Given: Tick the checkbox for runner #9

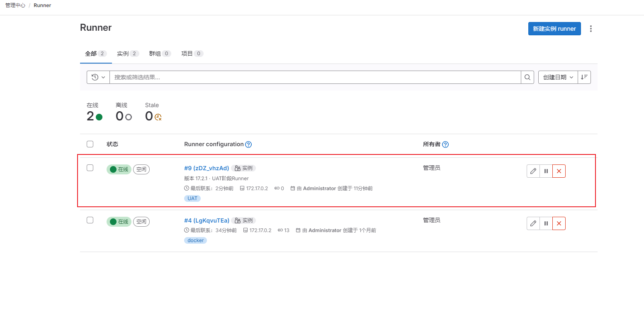Looking at the screenshot, I should (90, 168).
